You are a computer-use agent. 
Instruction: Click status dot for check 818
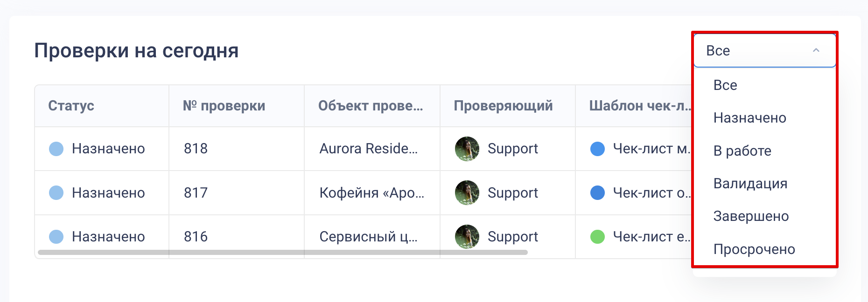point(56,149)
